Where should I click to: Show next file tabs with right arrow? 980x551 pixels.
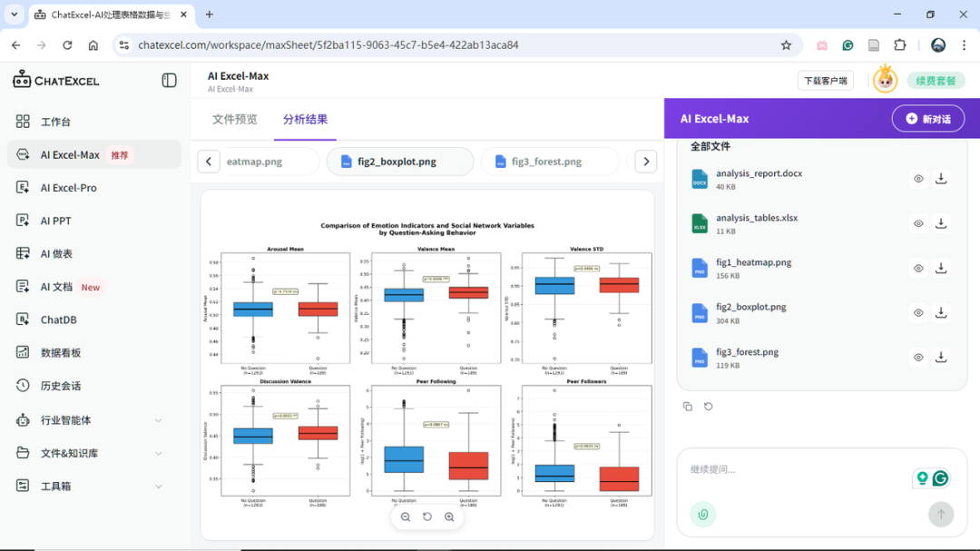click(x=646, y=162)
